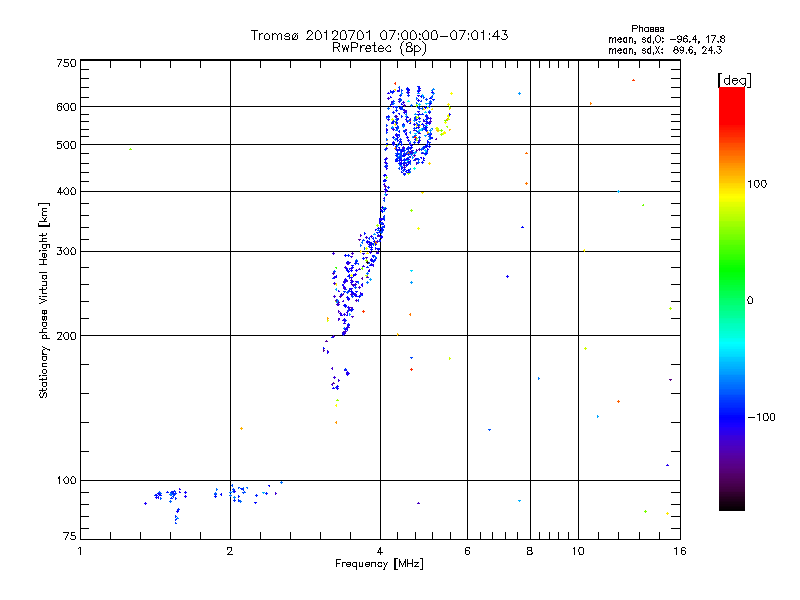
Task: Click the 'RwPretec (8p)' subtitle
Action: [379, 48]
